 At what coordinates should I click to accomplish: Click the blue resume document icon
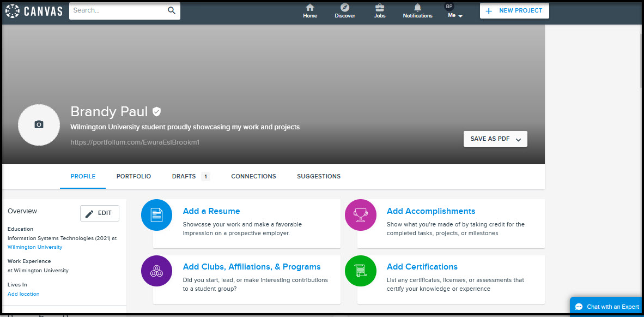(156, 214)
